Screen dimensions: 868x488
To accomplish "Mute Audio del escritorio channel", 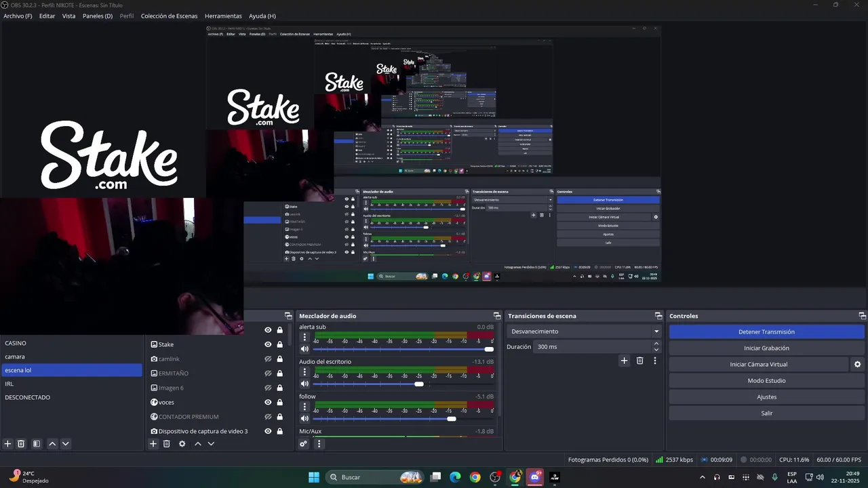I will [x=304, y=384].
